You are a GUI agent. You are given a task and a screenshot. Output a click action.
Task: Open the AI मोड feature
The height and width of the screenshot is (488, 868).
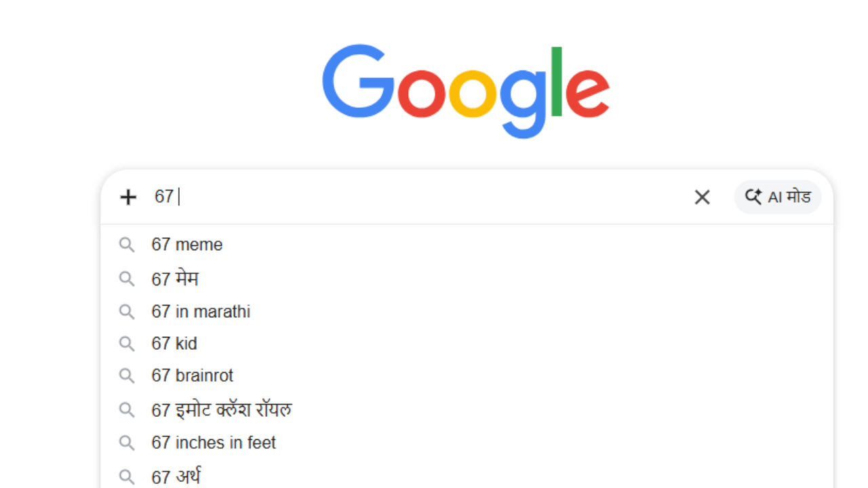pyautogui.click(x=778, y=197)
